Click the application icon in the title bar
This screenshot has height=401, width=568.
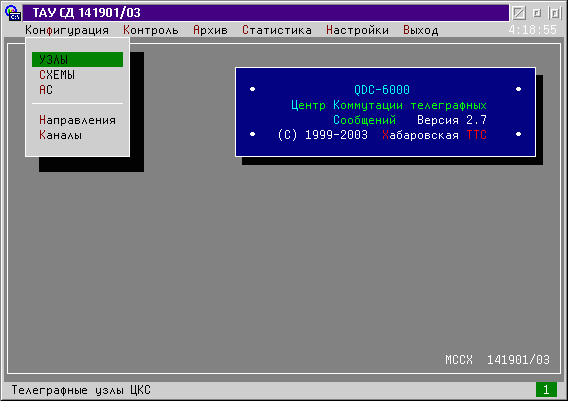[13, 13]
